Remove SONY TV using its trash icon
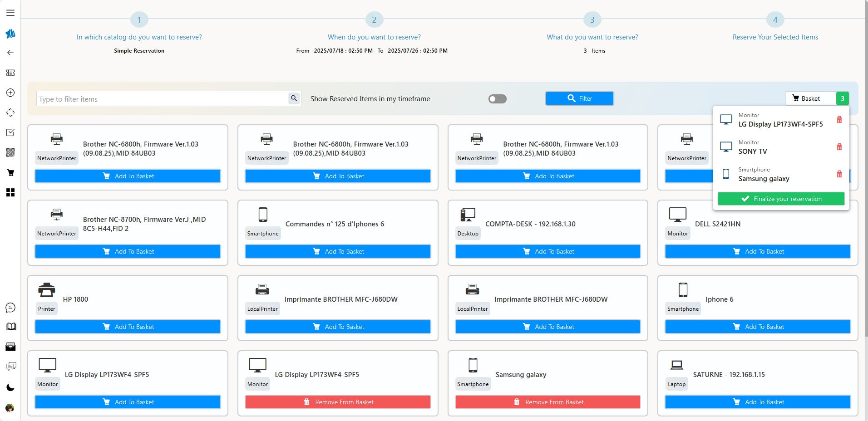Screen dimensions: 868x421 click(839, 147)
